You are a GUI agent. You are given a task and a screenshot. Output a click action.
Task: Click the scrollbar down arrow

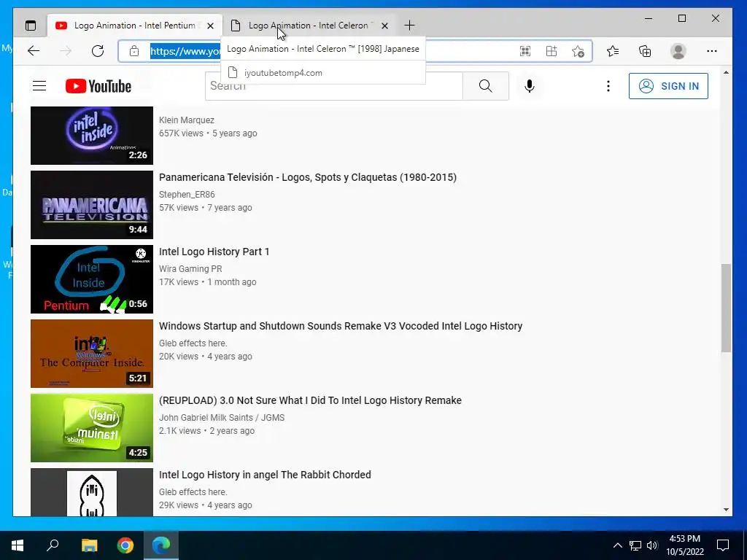pos(726,510)
